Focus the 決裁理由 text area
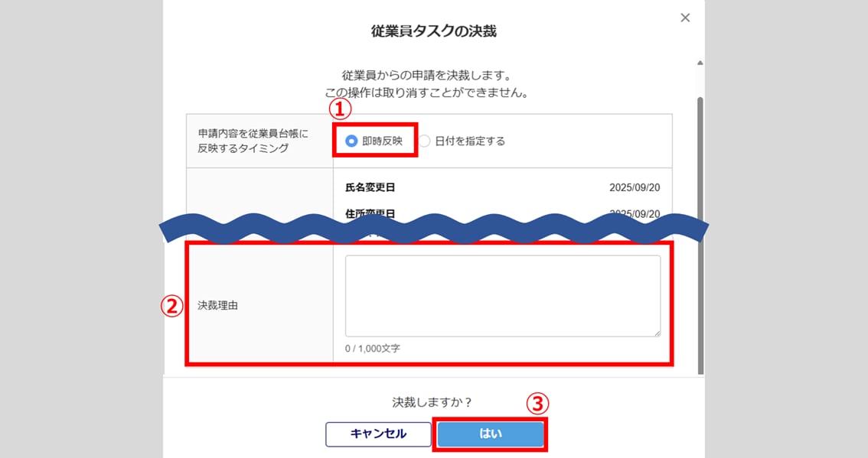 click(502, 296)
